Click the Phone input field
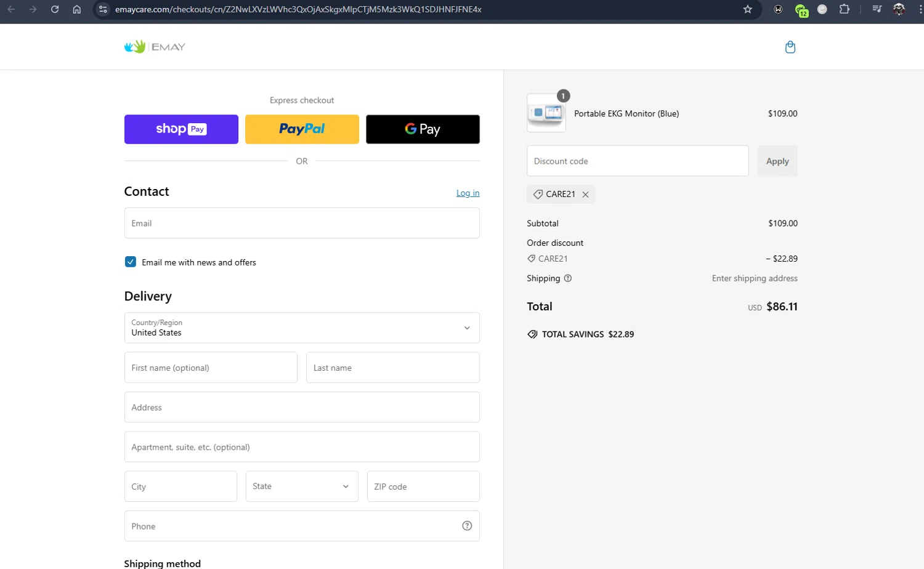Screen dimensions: 924x569 tap(302, 526)
